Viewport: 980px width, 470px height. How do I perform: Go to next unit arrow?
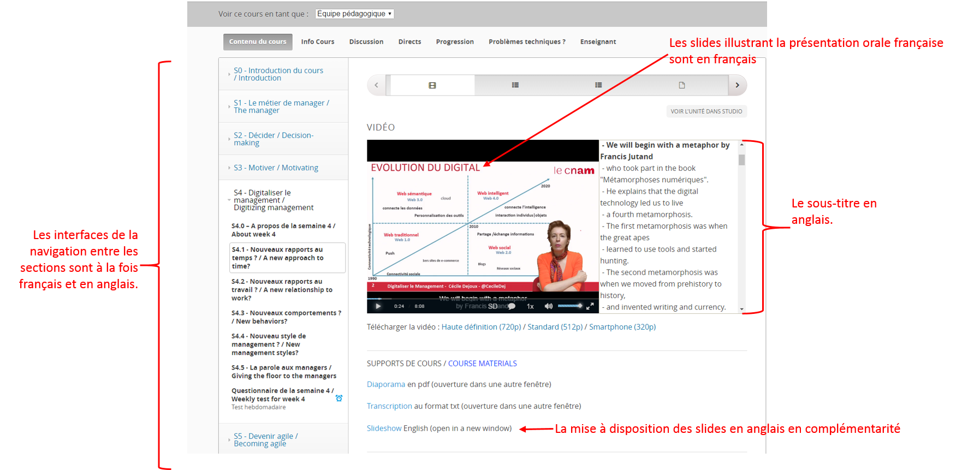737,85
